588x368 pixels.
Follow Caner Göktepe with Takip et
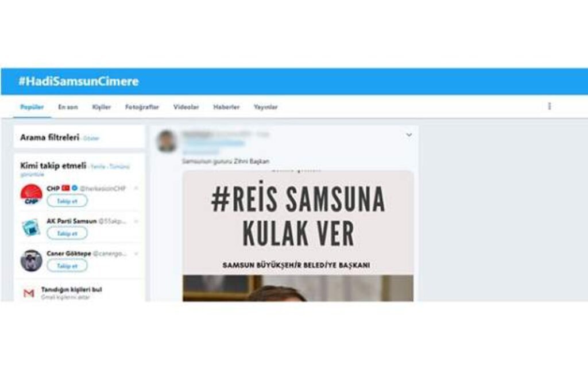[67, 266]
